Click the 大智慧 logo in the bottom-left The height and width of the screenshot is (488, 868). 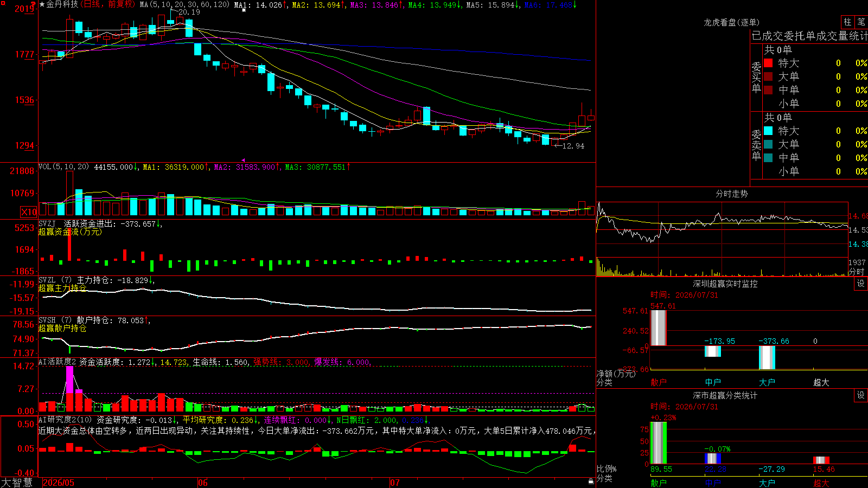[x=17, y=483]
